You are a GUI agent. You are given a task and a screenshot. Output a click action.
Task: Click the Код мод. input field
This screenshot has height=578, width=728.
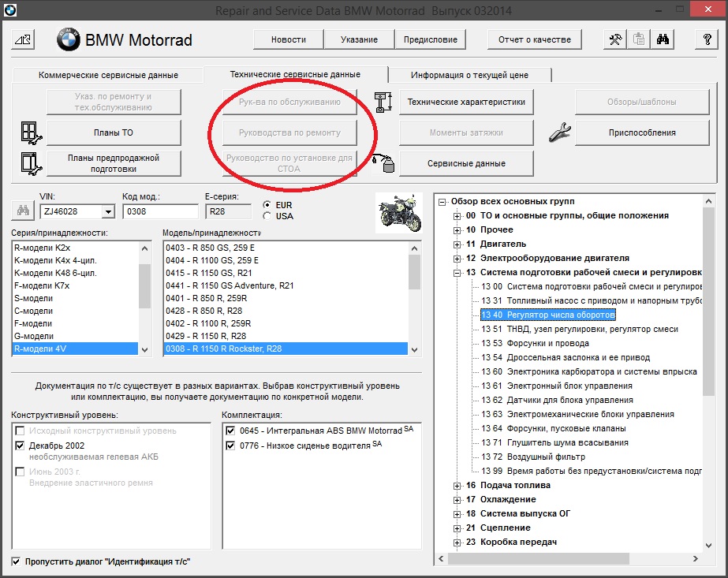[x=160, y=211]
